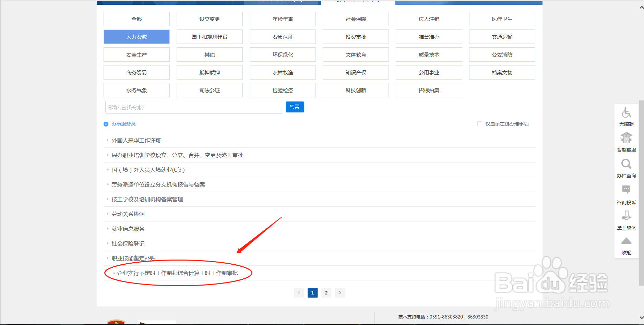
Task: Click the 办件查询 search icon
Action: (x=626, y=164)
